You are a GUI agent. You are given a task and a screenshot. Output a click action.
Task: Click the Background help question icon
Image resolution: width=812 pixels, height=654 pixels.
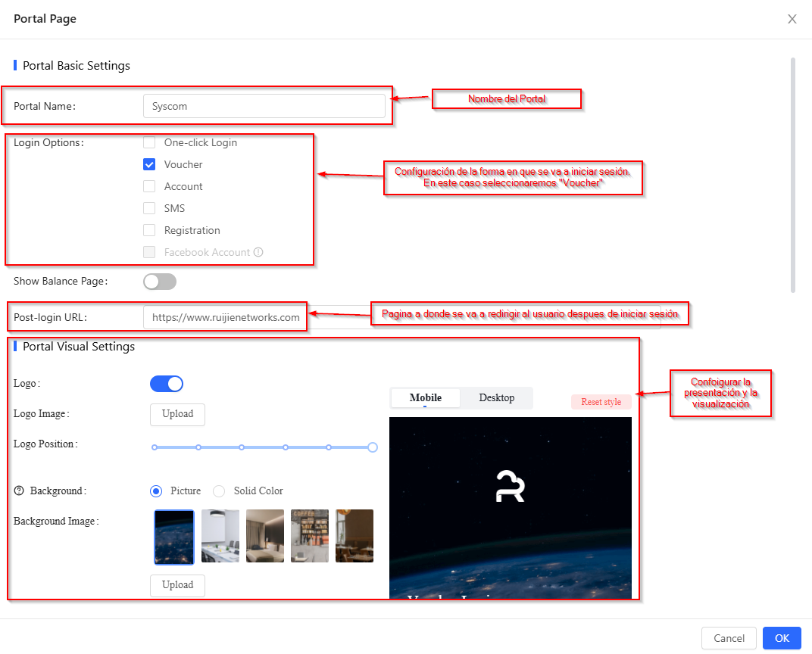click(19, 490)
